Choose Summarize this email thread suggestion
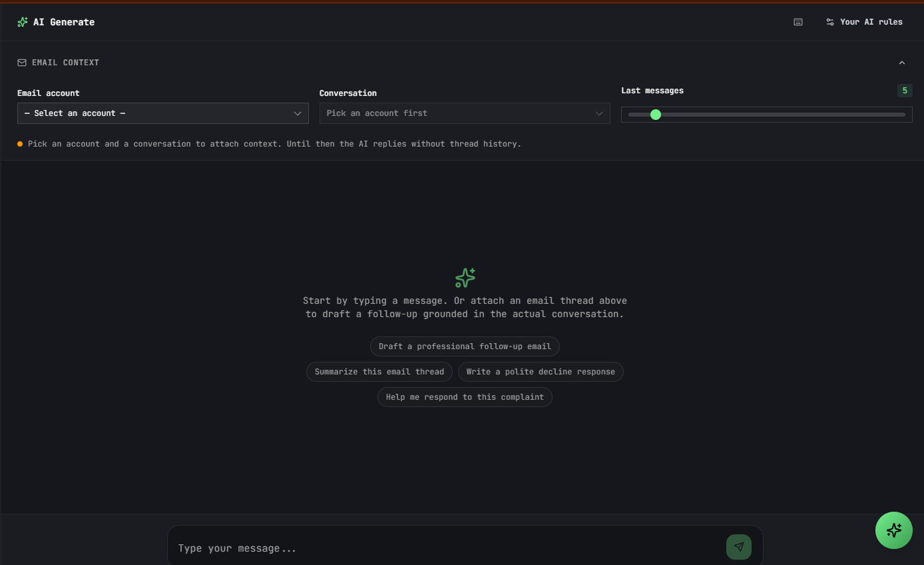The width and height of the screenshot is (924, 565). pyautogui.click(x=379, y=372)
